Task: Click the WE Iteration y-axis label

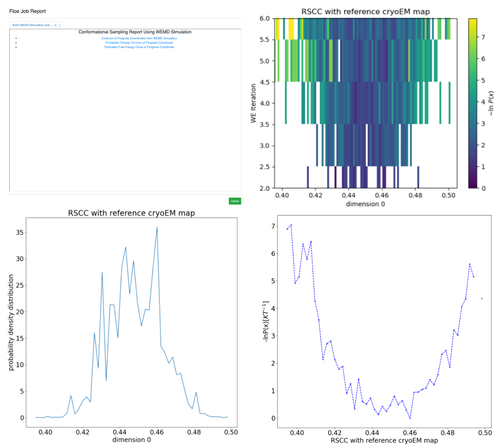Action: pos(254,103)
